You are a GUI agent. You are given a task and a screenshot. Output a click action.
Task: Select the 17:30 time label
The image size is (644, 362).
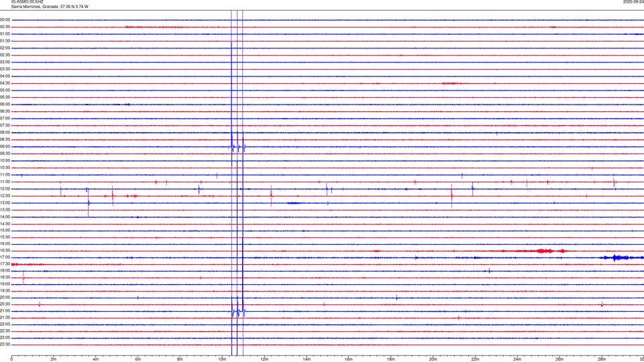click(x=5, y=264)
